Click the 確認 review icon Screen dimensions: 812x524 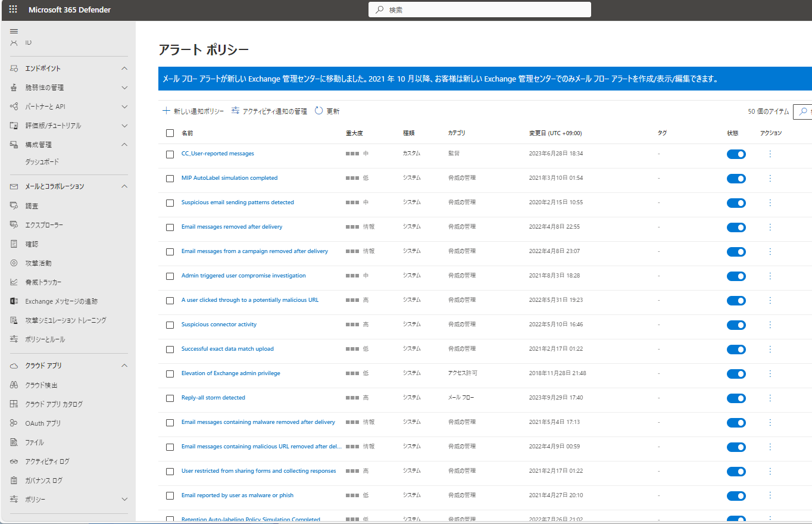pos(14,244)
